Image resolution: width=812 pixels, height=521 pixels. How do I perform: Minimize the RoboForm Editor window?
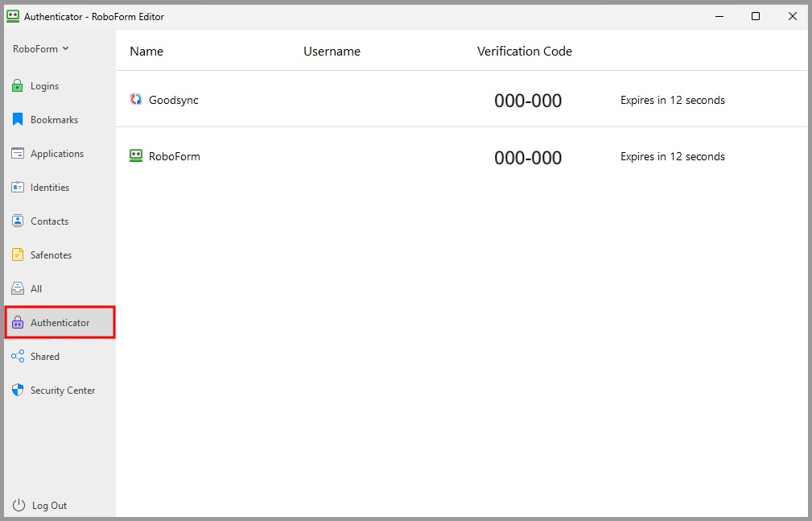click(719, 16)
